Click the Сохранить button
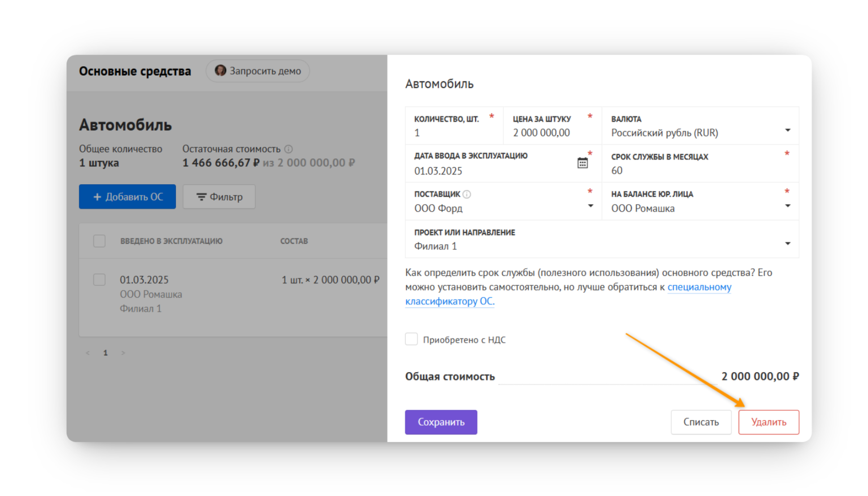Image resolution: width=868 pixels, height=496 pixels. [x=441, y=422]
